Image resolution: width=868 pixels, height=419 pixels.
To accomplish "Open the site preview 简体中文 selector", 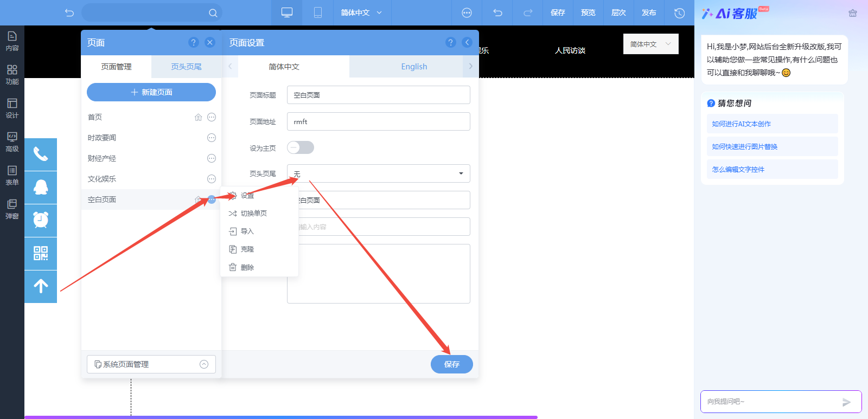I will (x=651, y=44).
